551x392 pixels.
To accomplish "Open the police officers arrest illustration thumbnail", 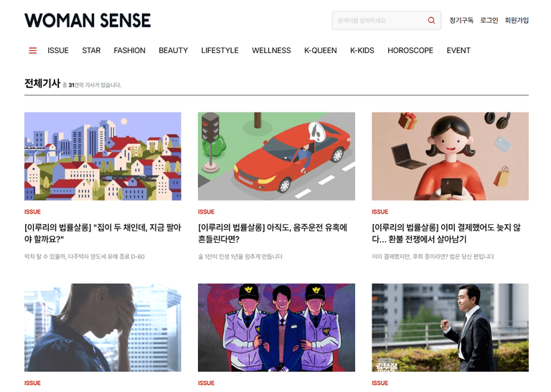I will pos(276,328).
